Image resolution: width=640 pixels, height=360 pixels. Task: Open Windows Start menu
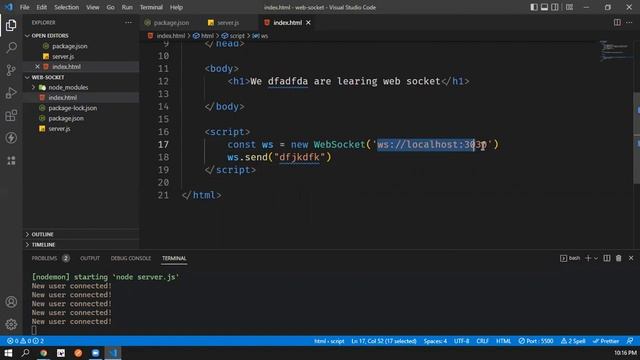point(8,353)
